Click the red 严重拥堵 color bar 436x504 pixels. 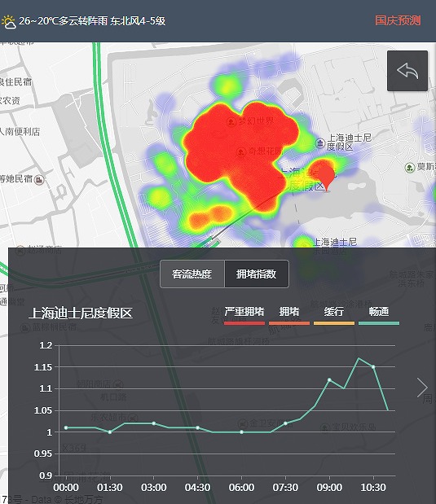[x=244, y=323]
